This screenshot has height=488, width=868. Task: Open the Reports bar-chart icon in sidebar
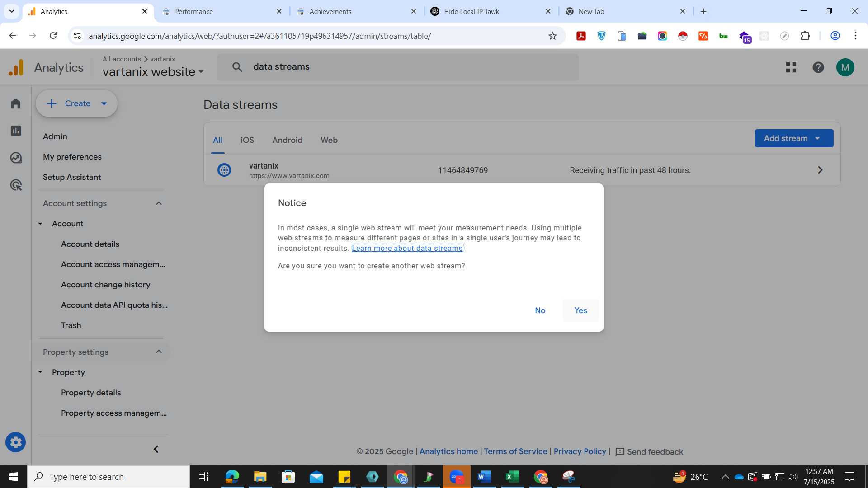pos(16,131)
